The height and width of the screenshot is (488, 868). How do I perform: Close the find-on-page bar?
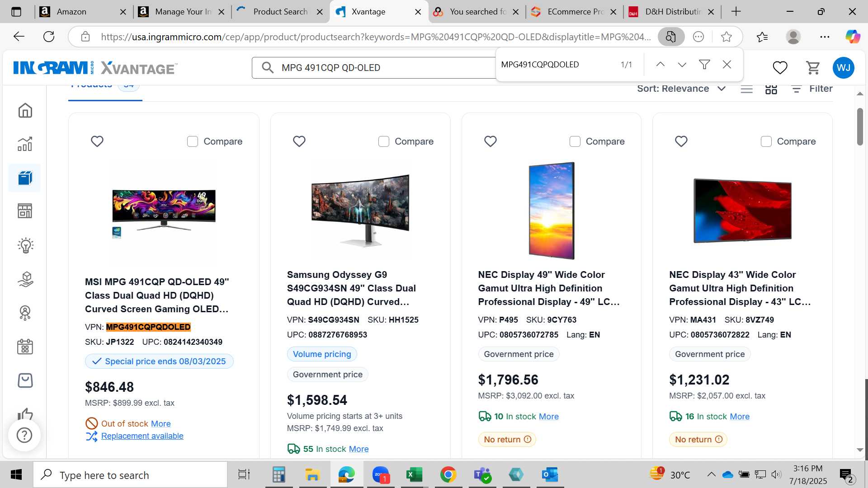(x=727, y=65)
